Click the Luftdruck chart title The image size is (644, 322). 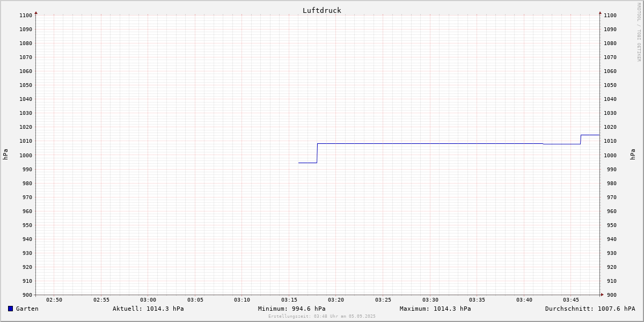tap(321, 10)
